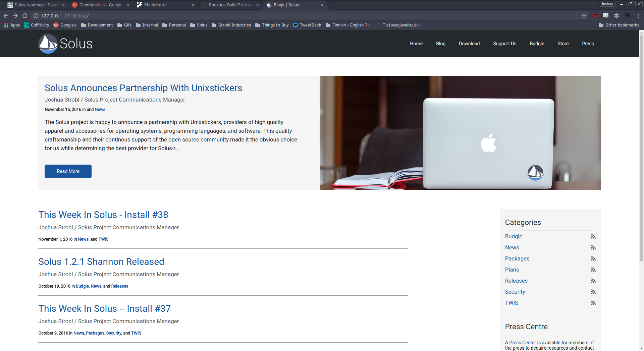Open the Security category RSS feed icon
The width and height of the screenshot is (644, 351).
593,292
